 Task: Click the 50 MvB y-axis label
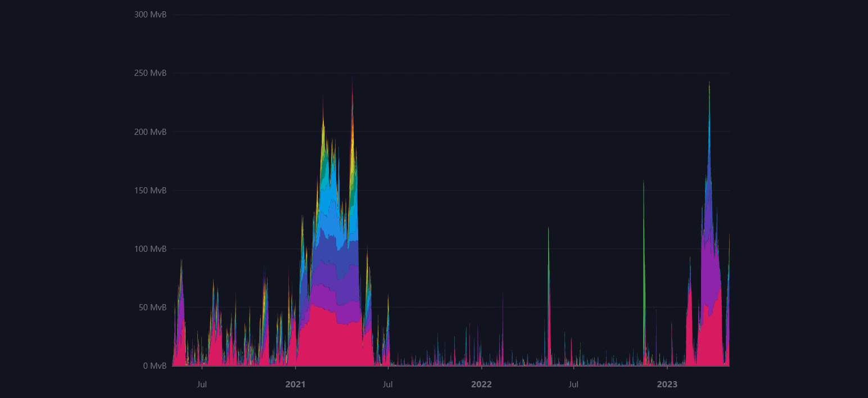tap(152, 307)
